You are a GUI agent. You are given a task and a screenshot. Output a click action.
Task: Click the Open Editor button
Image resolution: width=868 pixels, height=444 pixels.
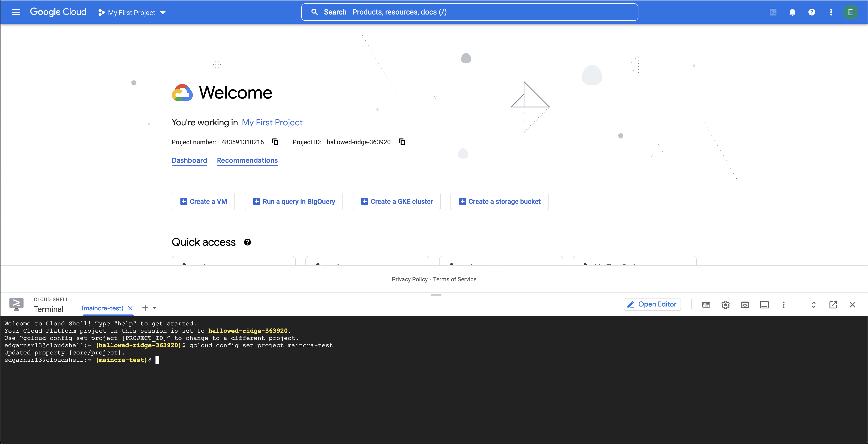(652, 305)
